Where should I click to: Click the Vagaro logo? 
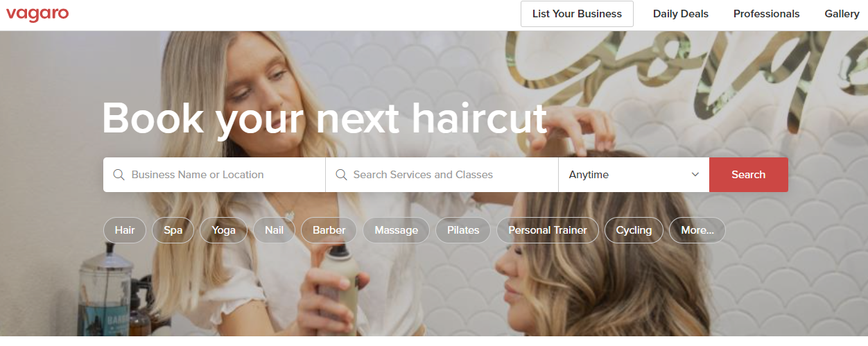(37, 14)
